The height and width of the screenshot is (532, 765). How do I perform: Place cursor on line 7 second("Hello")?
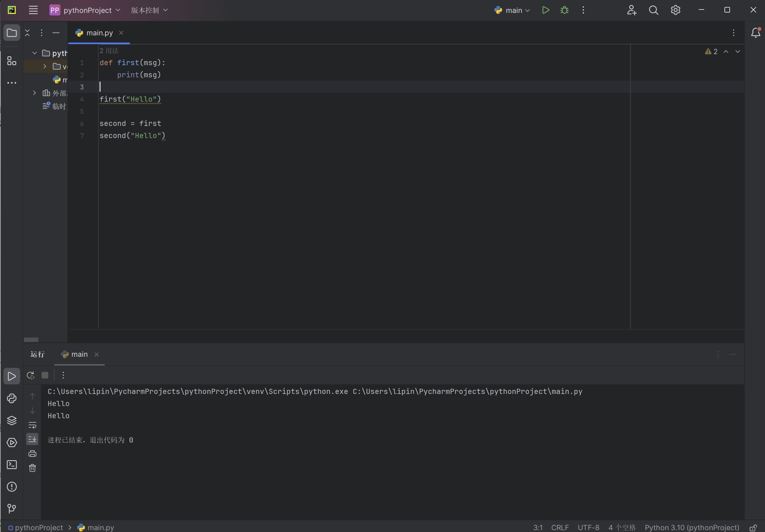tap(132, 135)
